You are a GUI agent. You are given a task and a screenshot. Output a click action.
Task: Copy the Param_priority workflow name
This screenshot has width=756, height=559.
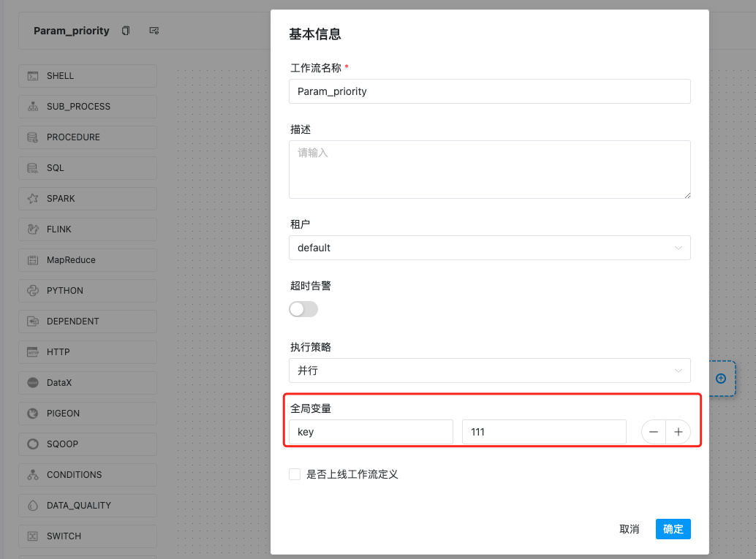126,31
